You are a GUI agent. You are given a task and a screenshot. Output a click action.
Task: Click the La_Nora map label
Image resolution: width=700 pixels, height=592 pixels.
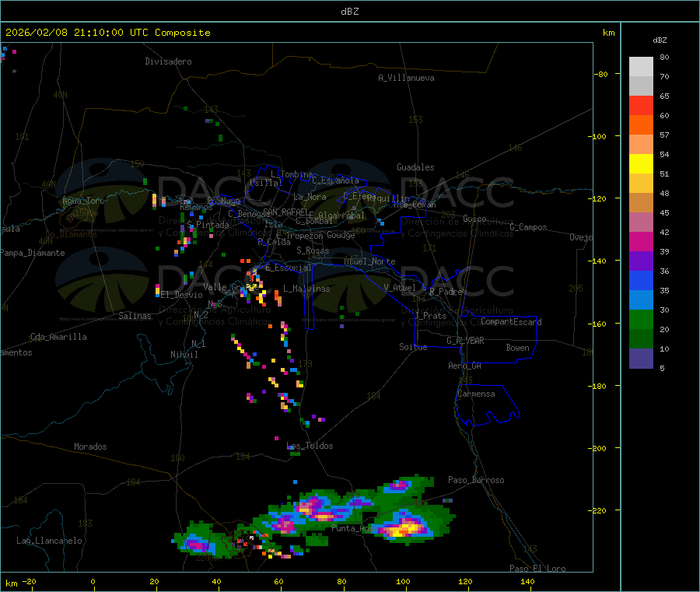pos(310,197)
